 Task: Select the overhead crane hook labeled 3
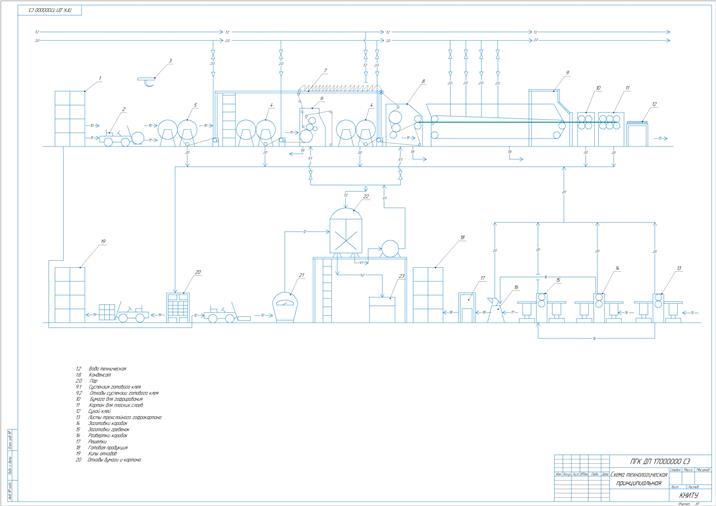coord(147,81)
